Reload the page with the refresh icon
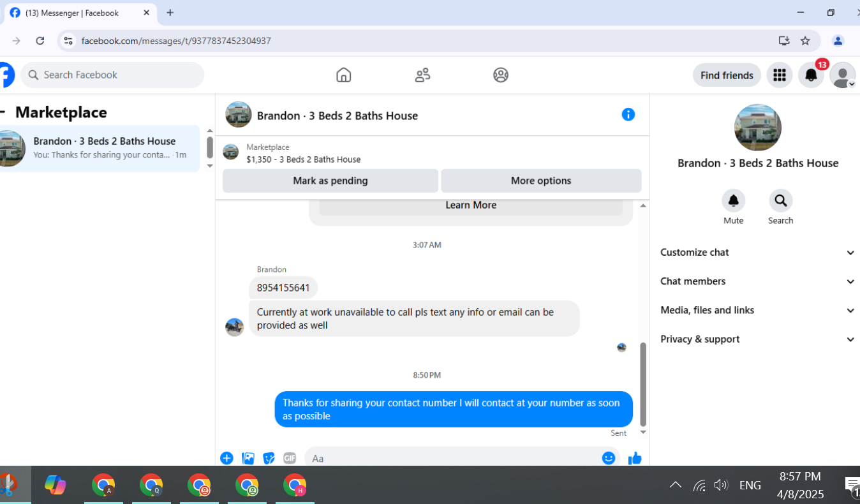 coord(40,41)
